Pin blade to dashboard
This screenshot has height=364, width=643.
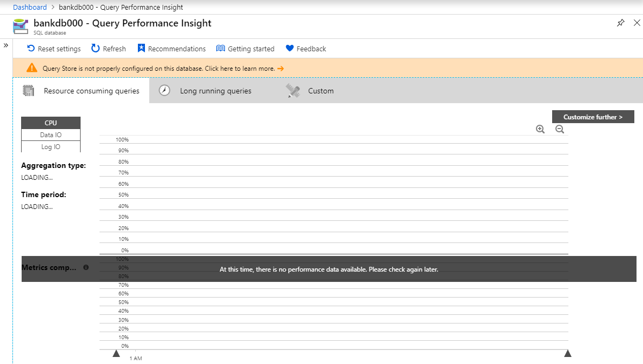(620, 23)
